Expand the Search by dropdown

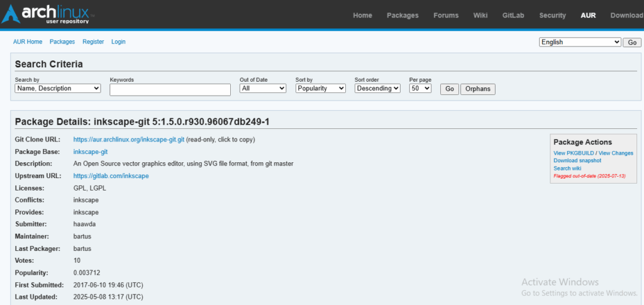(x=58, y=89)
